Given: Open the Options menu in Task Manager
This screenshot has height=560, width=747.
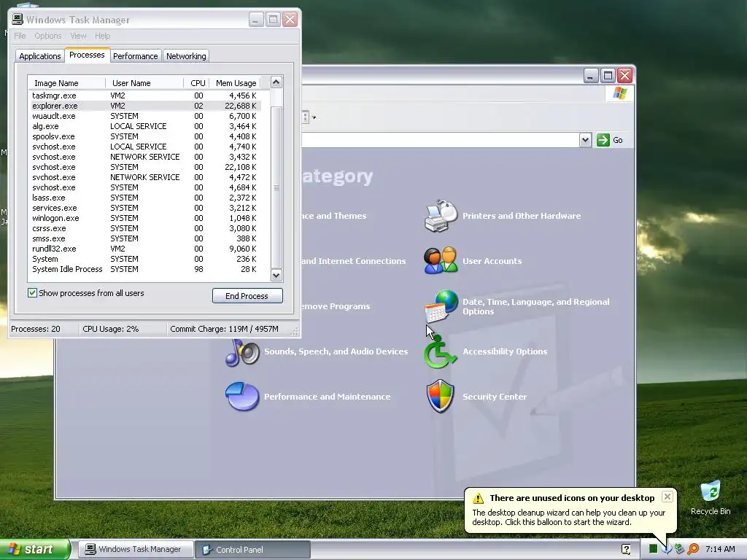Looking at the screenshot, I should 47,36.
